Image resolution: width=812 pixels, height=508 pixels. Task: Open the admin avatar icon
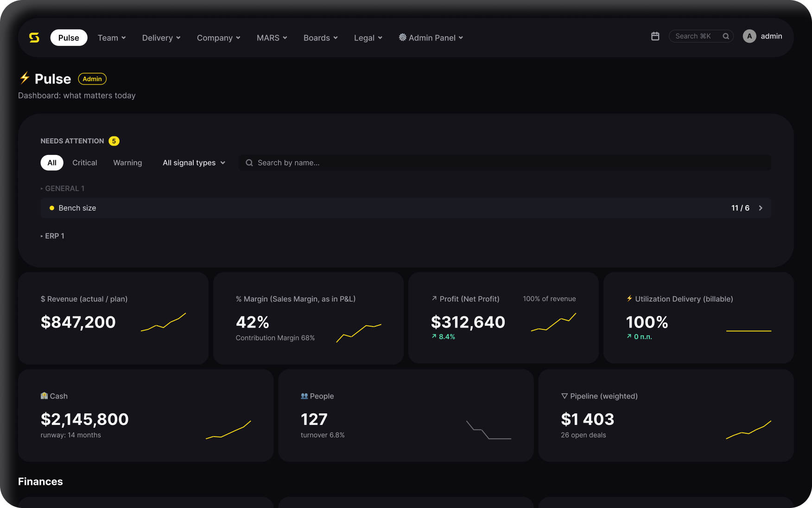[749, 36]
